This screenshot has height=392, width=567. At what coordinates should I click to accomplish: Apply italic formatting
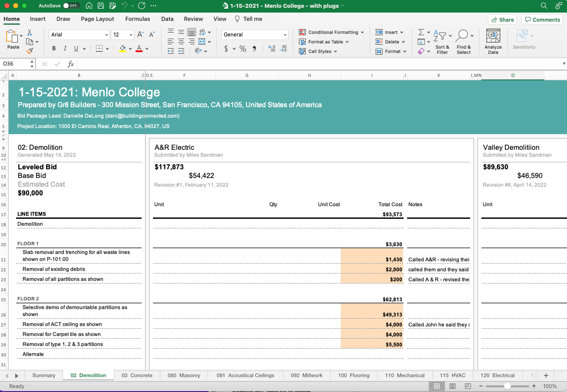(65, 49)
